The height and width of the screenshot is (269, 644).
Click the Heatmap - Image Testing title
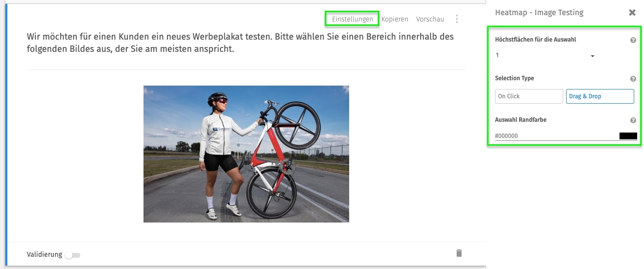coord(539,13)
